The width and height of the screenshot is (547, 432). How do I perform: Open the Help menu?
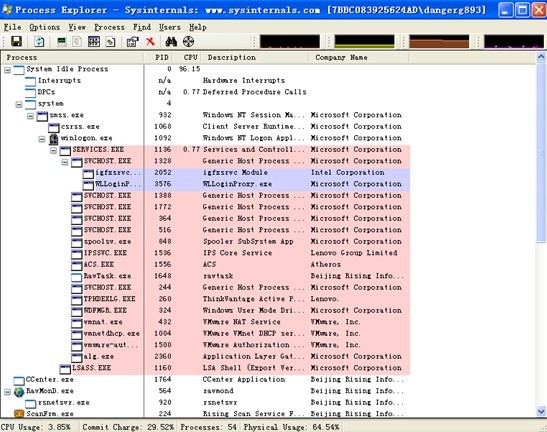pos(198,27)
